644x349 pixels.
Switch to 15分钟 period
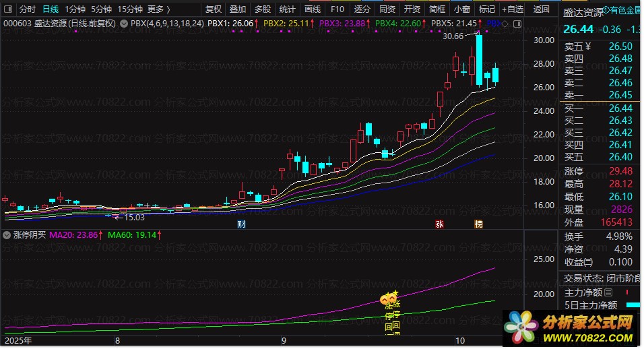[130, 9]
